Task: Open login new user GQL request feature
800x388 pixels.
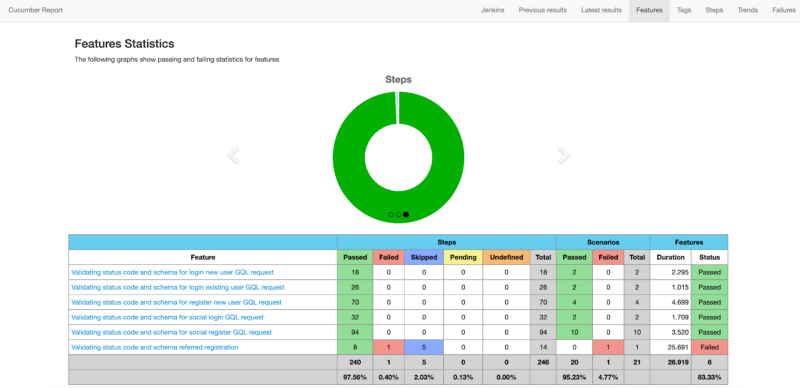Action: click(x=172, y=272)
